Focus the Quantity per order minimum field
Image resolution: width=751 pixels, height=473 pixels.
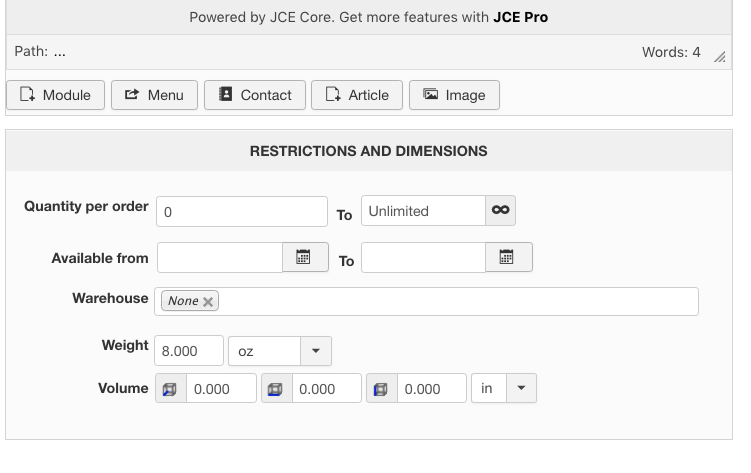(x=242, y=211)
